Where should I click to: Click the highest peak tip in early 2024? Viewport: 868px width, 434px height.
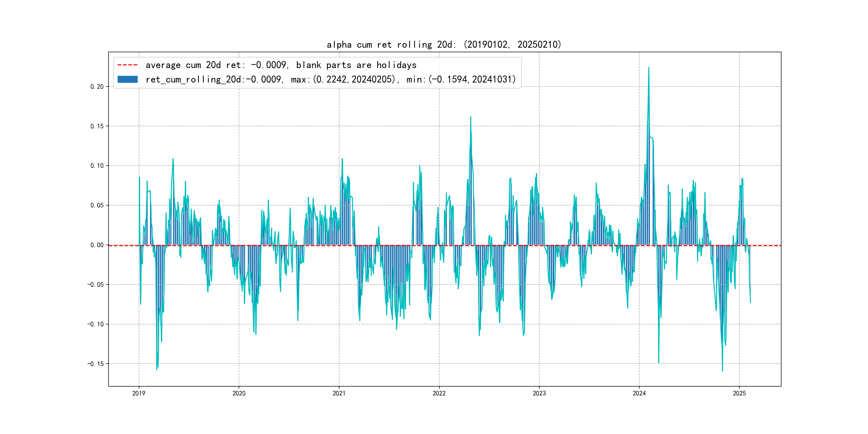coord(649,68)
